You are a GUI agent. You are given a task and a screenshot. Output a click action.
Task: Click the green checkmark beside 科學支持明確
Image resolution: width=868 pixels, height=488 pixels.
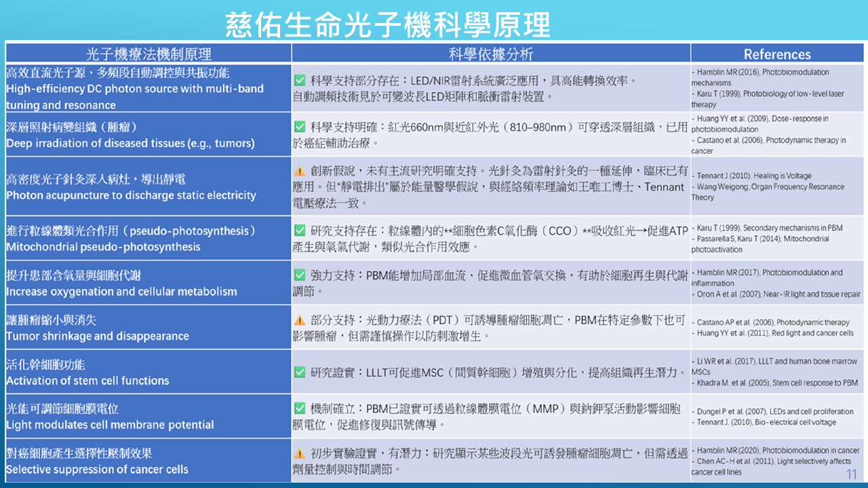(x=300, y=127)
